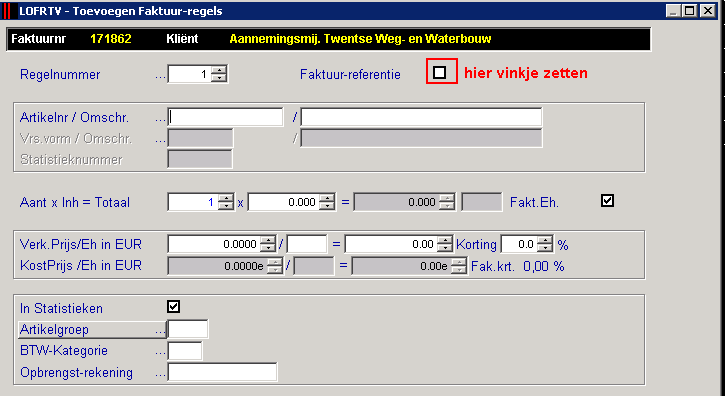Viewport: 725px width, 396px height.
Task: Click the article Omschr. description field
Action: [421, 118]
